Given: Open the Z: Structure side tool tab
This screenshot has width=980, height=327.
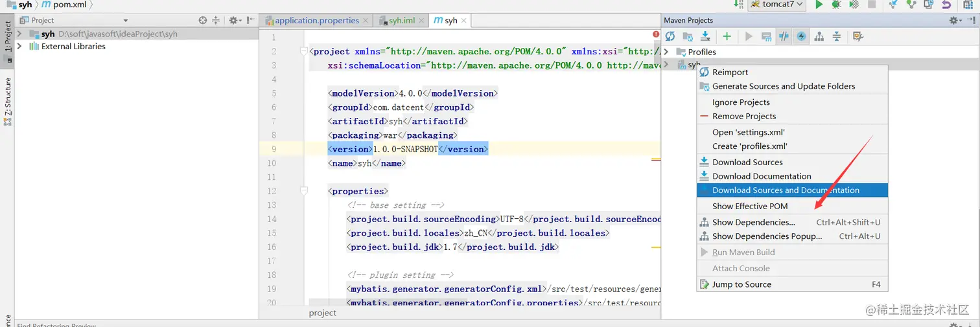Looking at the screenshot, I should (7, 100).
